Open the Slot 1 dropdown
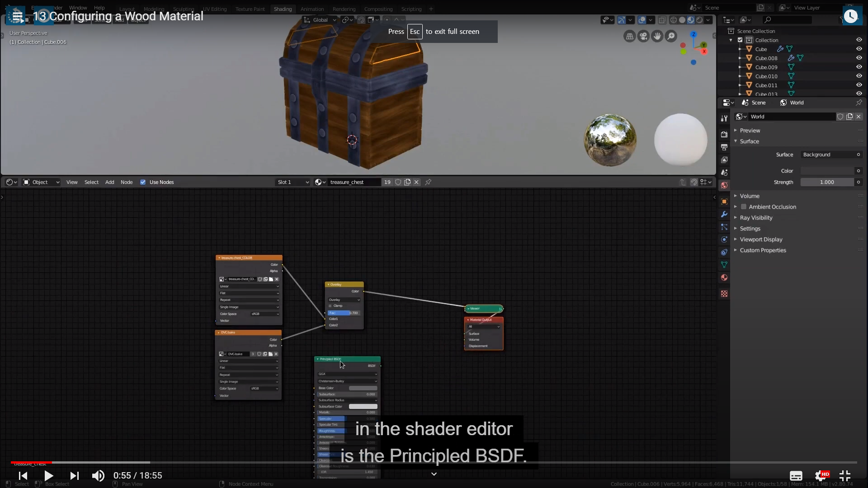The width and height of the screenshot is (868, 488). point(292,182)
